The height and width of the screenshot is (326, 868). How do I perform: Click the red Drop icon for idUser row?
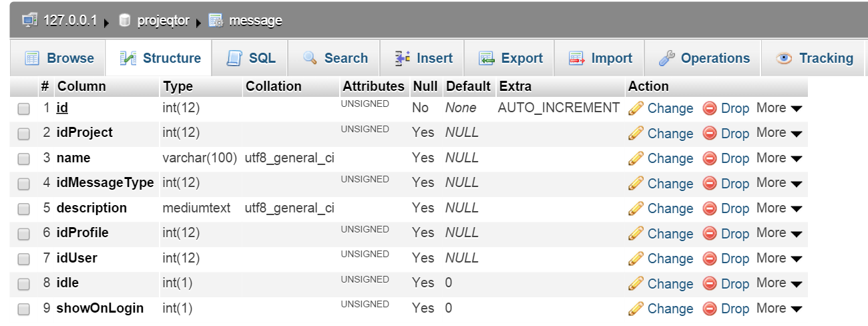click(710, 259)
